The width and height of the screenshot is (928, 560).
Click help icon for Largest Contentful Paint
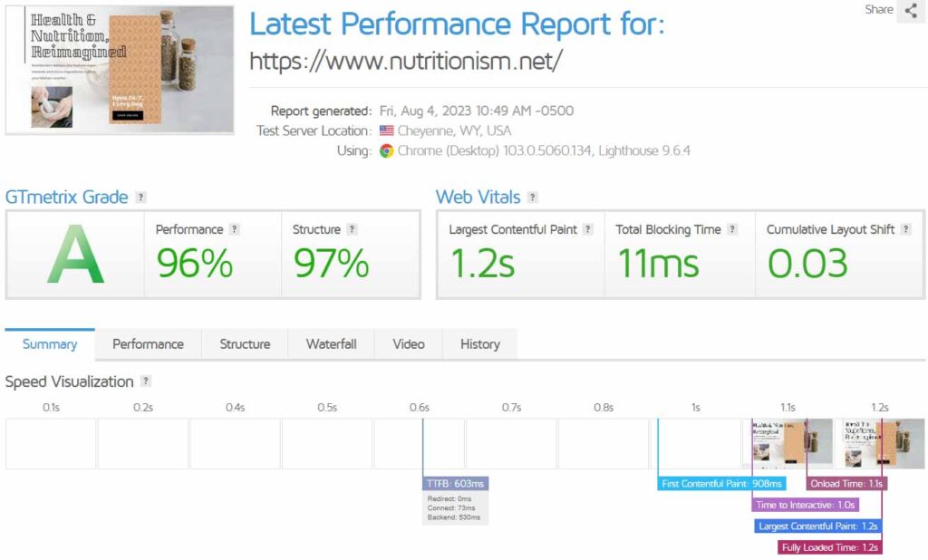[x=588, y=230]
